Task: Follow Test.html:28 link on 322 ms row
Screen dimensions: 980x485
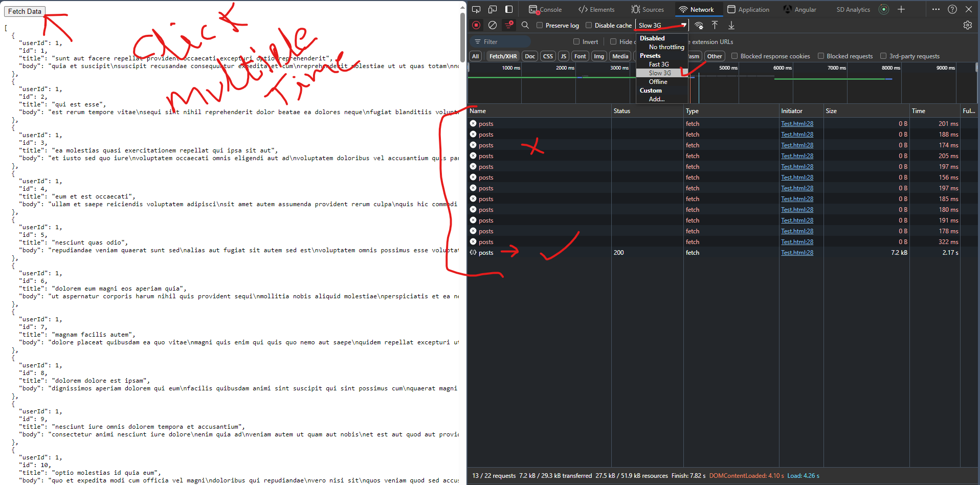Action: point(797,242)
